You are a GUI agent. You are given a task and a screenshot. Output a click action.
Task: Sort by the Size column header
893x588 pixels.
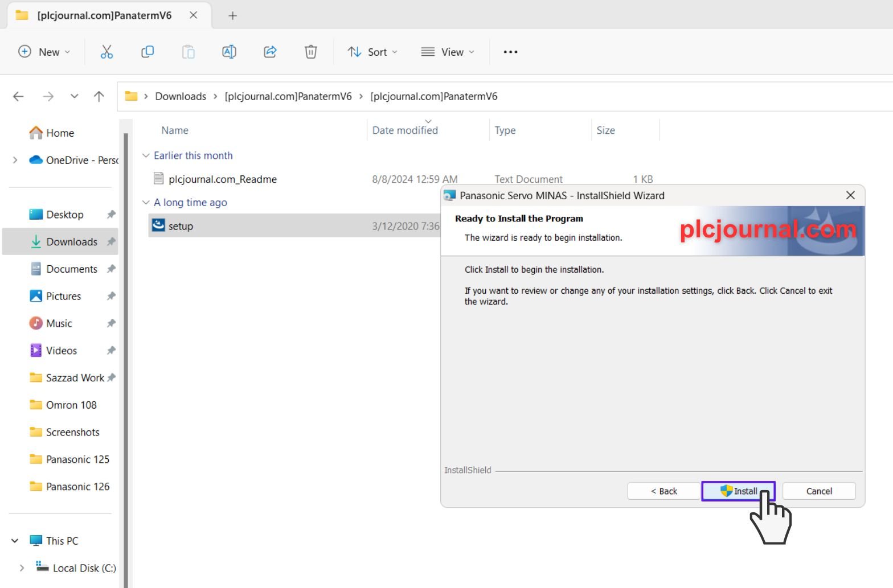(x=605, y=130)
